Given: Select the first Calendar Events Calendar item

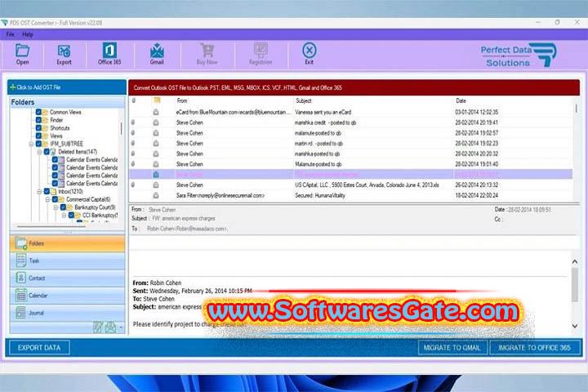Looking at the screenshot, I should 91,160.
